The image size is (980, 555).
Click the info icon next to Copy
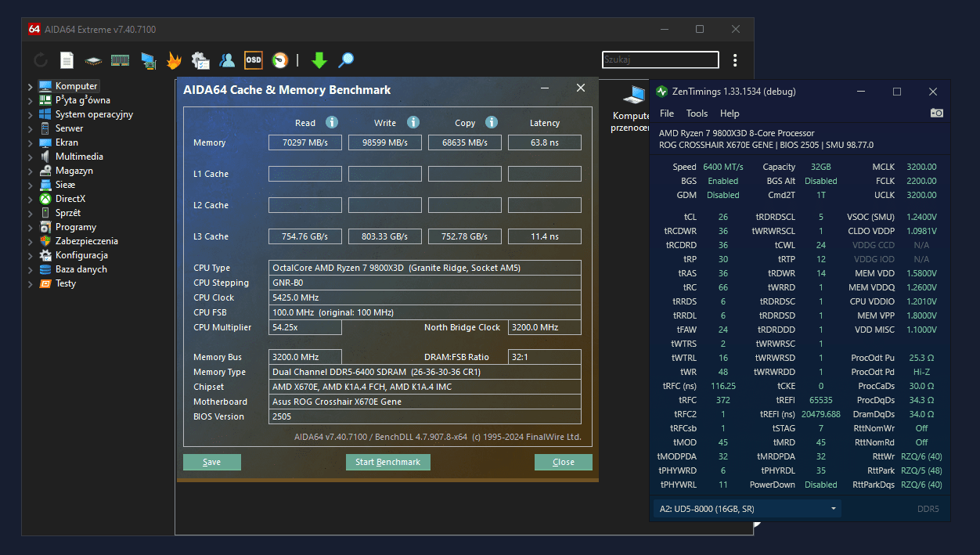[x=492, y=122]
